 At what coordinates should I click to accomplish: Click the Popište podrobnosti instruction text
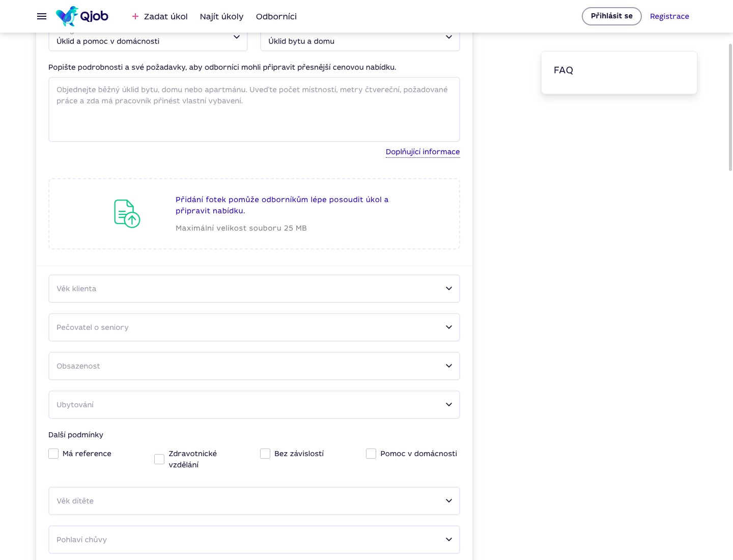[222, 67]
